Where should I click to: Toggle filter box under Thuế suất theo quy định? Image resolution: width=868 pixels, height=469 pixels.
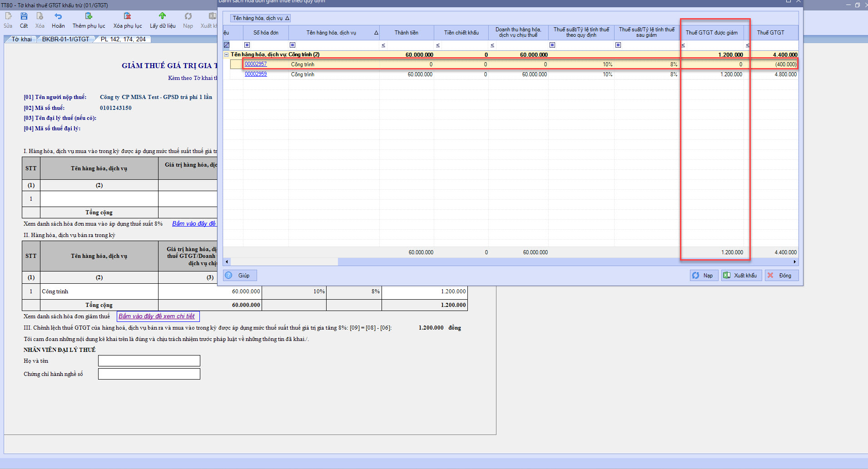552,45
